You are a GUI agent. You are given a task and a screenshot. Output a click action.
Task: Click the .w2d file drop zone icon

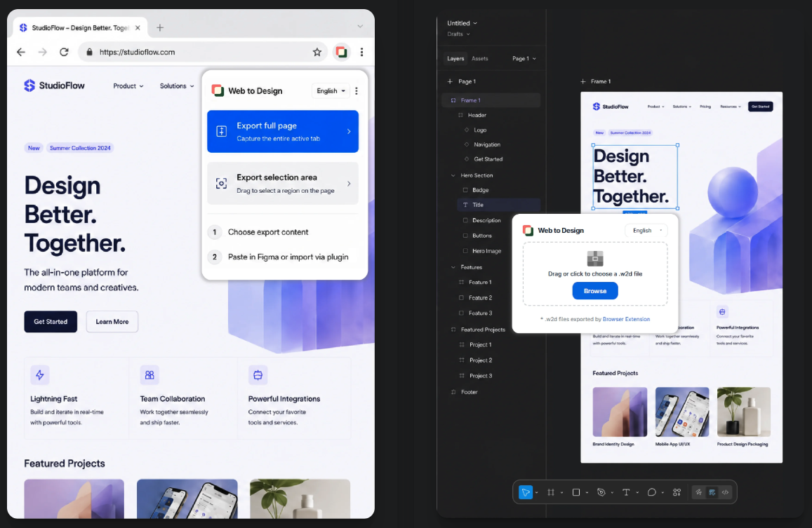595,258
